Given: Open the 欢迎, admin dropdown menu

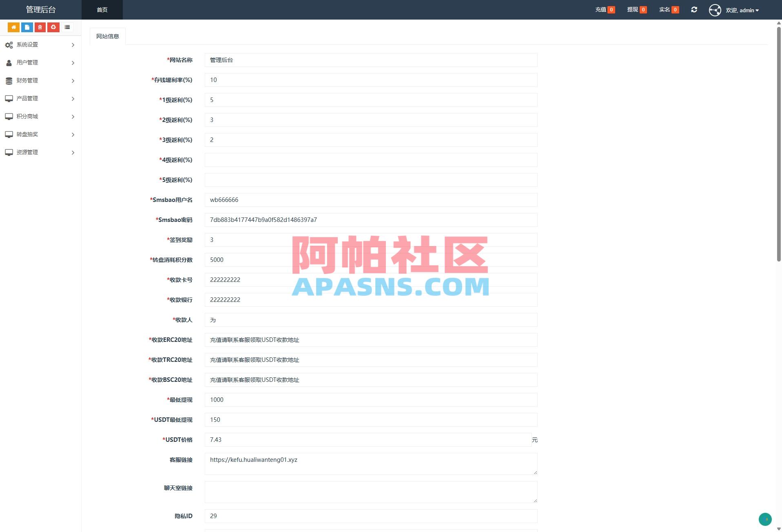Looking at the screenshot, I should click(742, 10).
